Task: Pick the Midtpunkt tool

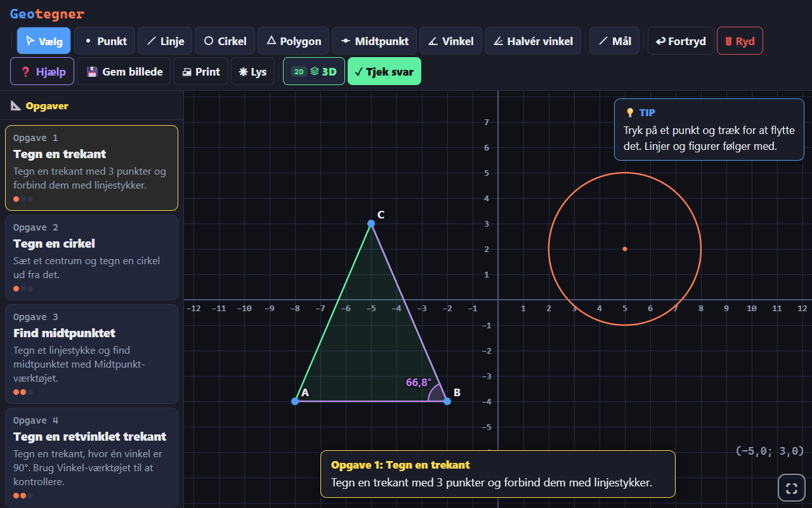Action: click(x=374, y=41)
